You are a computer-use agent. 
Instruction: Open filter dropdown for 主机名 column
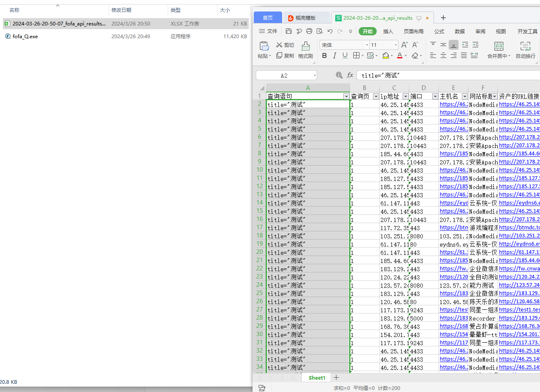click(465, 96)
